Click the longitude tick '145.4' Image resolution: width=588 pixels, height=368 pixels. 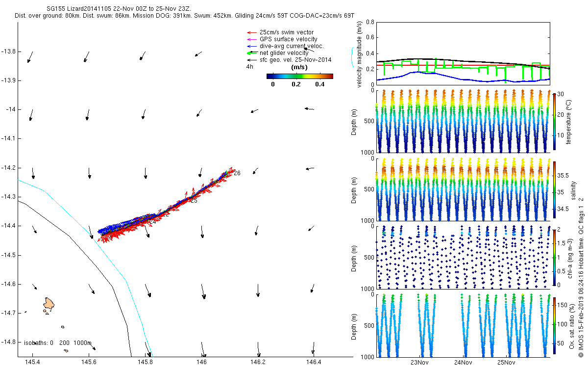[x=32, y=362]
